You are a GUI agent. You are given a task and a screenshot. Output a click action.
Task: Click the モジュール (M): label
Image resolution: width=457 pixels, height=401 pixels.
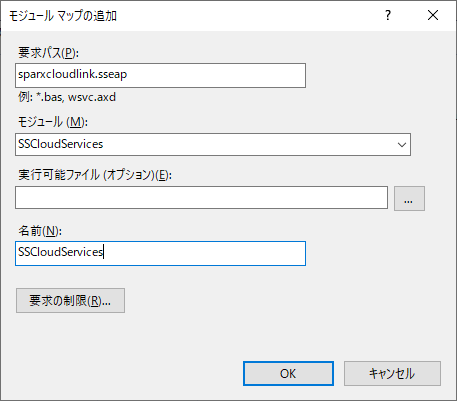(x=53, y=122)
